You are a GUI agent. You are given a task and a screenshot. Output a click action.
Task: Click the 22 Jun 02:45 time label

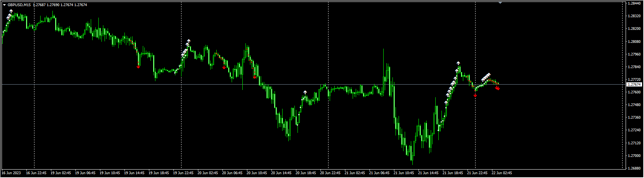(502, 173)
